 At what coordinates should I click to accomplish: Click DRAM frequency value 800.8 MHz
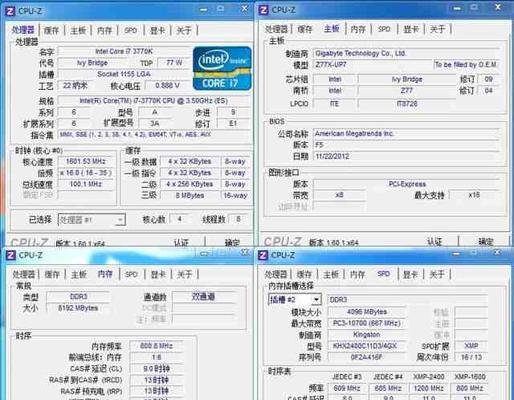pos(156,346)
